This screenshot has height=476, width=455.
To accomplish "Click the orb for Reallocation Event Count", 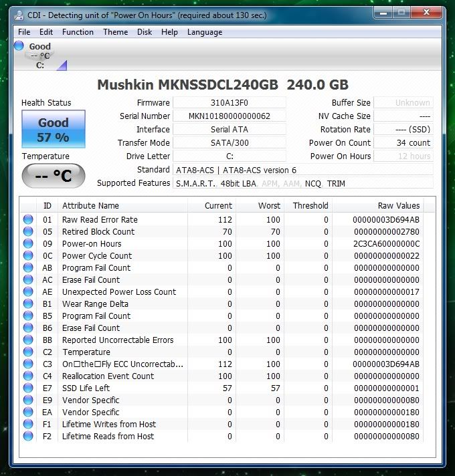I will point(28,376).
